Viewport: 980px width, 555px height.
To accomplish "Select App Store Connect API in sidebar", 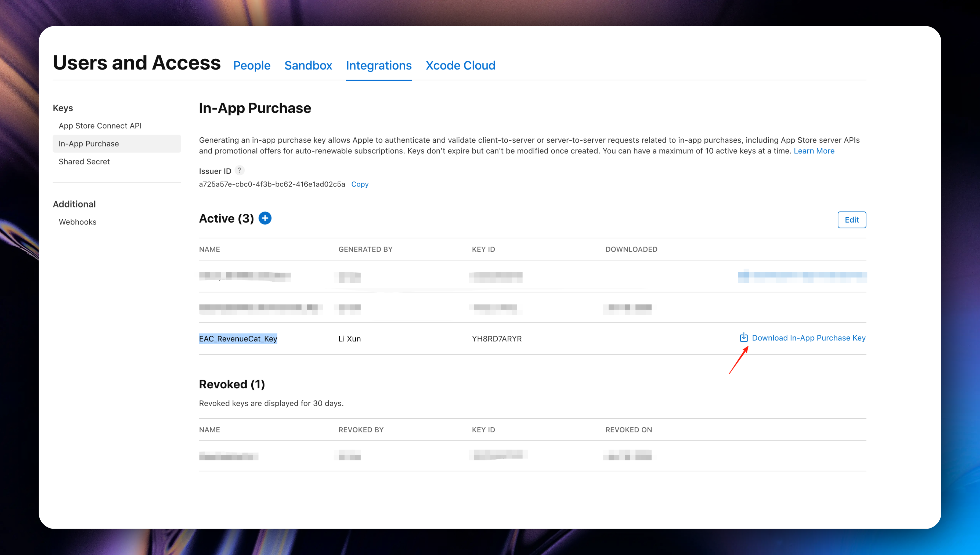I will pyautogui.click(x=100, y=126).
